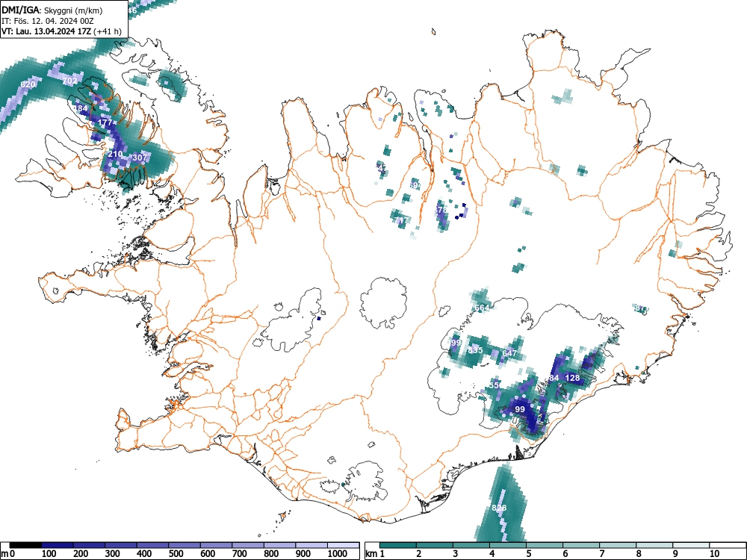747x560 pixels.
Task: Pick the dark teal swatch at km 1
Action: [x=398, y=545]
